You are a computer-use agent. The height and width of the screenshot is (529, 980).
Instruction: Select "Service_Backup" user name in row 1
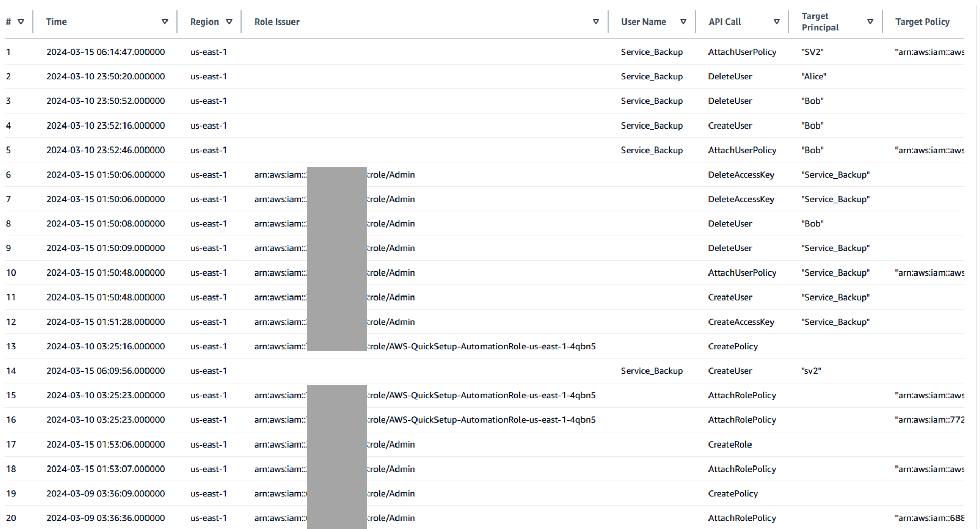[x=652, y=52]
